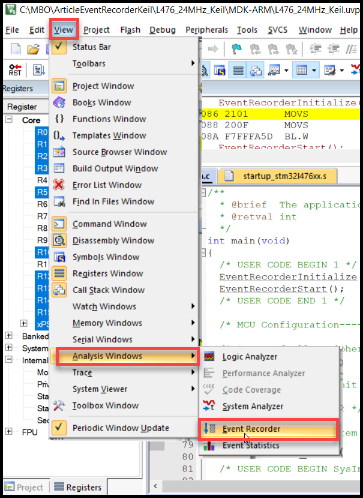363x498 pixels.
Task: Click the Performance Analyzer icon
Action: (209, 373)
